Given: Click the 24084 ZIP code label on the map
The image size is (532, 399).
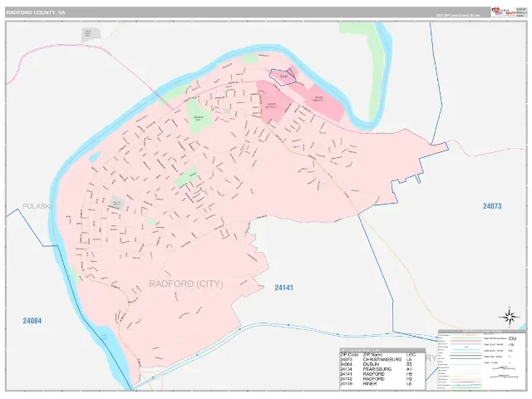Looking at the screenshot, I should [x=32, y=321].
